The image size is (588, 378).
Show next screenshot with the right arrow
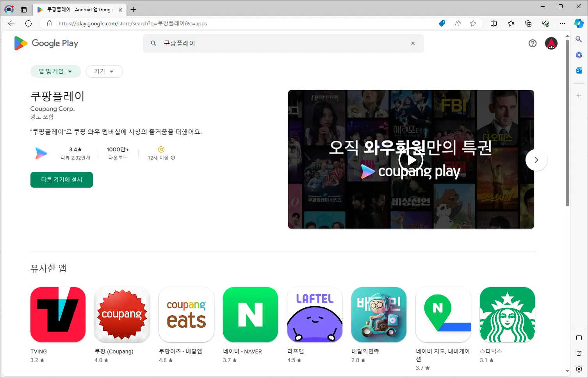point(536,160)
